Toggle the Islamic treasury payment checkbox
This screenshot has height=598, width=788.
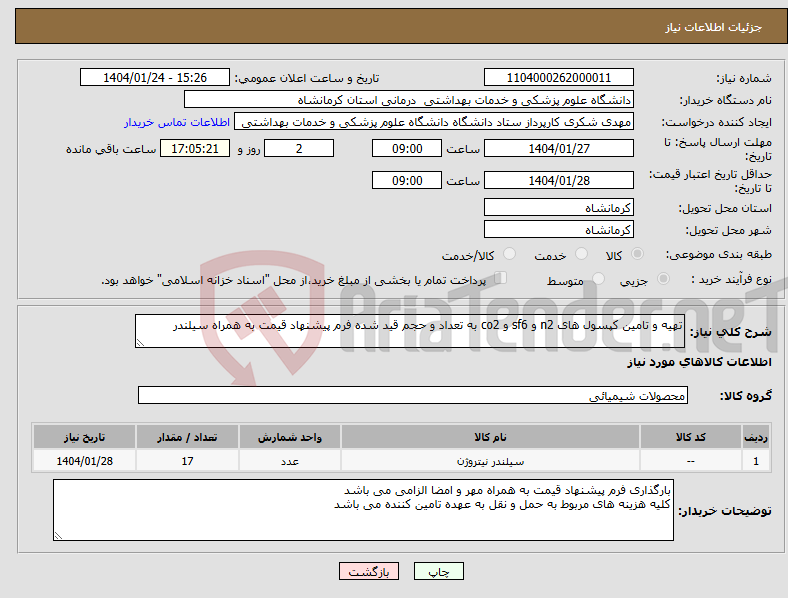click(501, 278)
